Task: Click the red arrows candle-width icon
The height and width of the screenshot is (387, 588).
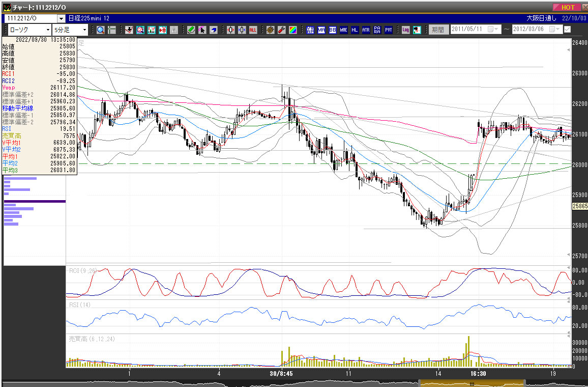Action: pyautogui.click(x=230, y=30)
